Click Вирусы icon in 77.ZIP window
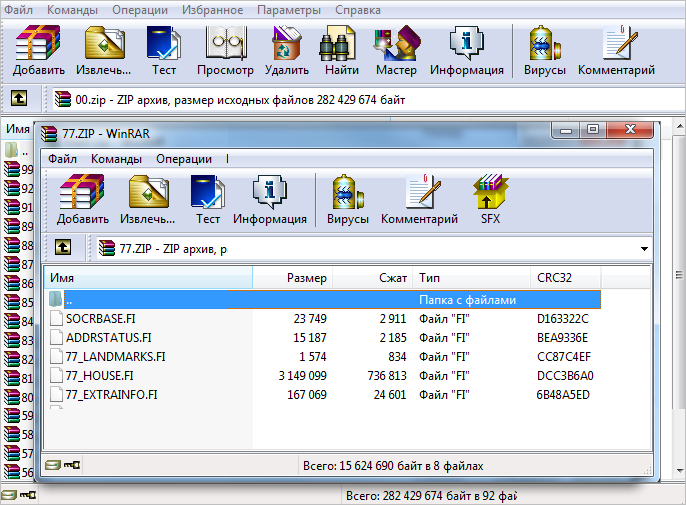686x505 pixels. [348, 191]
